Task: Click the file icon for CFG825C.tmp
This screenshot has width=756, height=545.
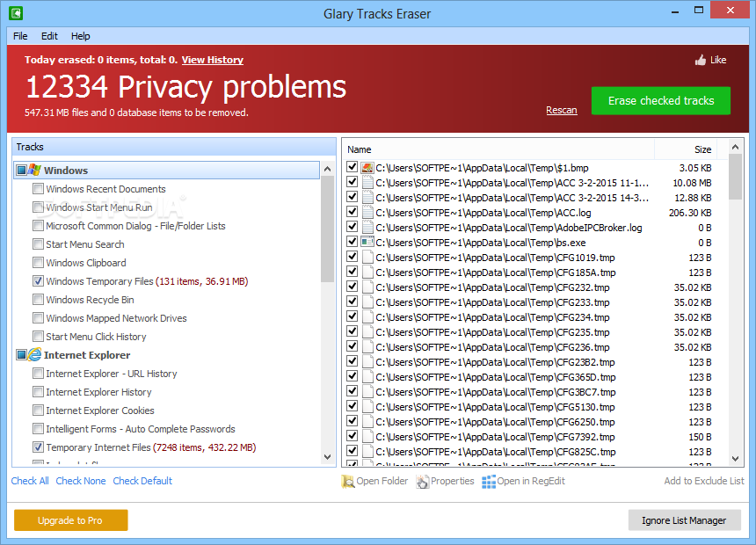Action: [x=367, y=452]
